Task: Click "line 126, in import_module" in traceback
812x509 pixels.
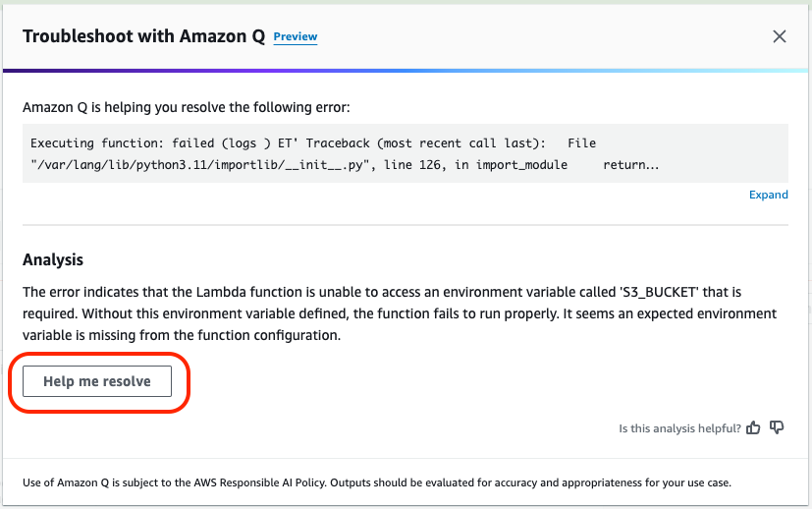Action: point(475,165)
